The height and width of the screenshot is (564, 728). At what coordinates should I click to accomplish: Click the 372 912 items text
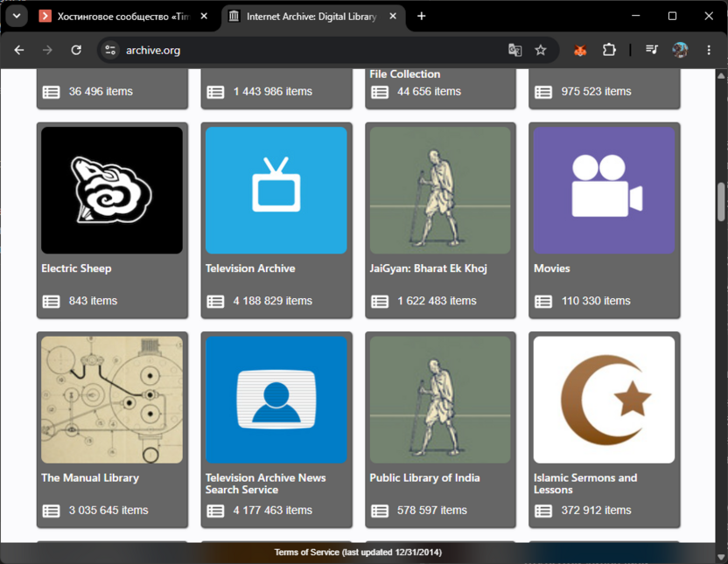tap(596, 510)
